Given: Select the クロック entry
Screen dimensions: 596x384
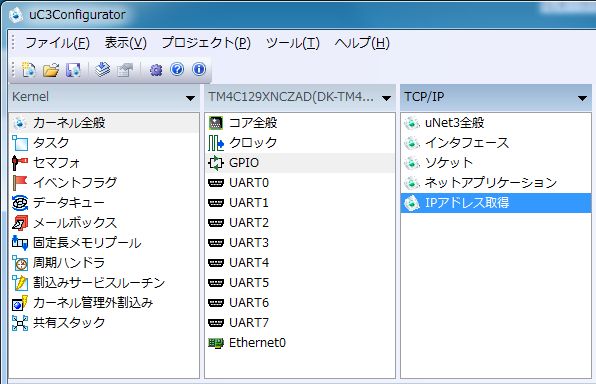Looking at the screenshot, I should pos(300,143).
